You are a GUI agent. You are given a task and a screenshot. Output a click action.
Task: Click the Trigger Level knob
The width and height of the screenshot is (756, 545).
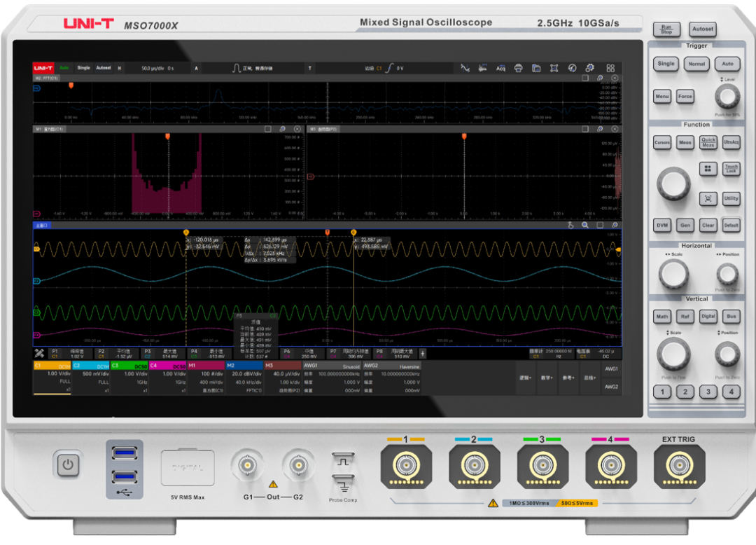727,97
